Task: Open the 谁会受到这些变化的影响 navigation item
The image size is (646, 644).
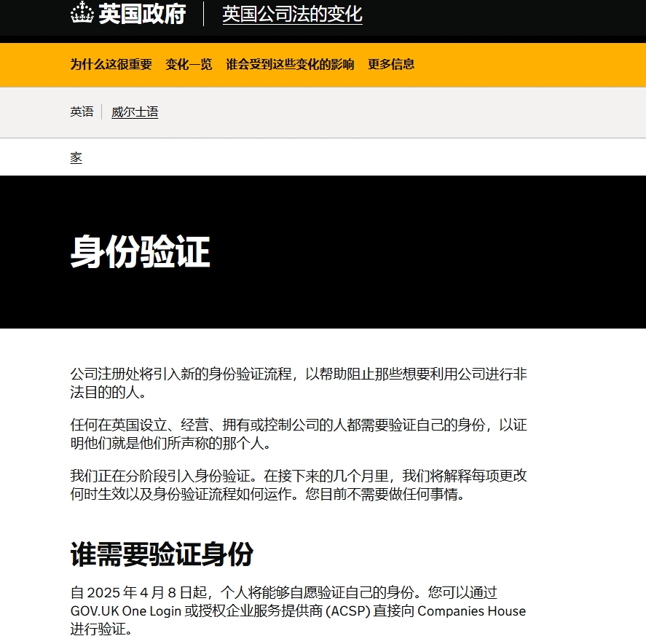Action: (x=288, y=65)
